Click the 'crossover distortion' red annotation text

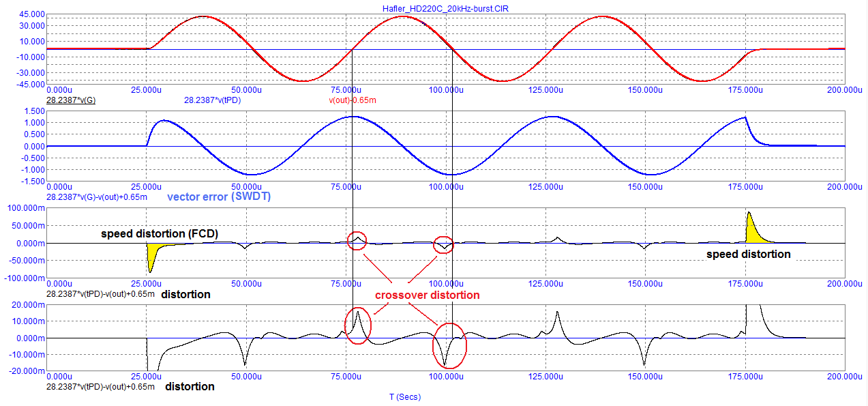click(x=427, y=295)
